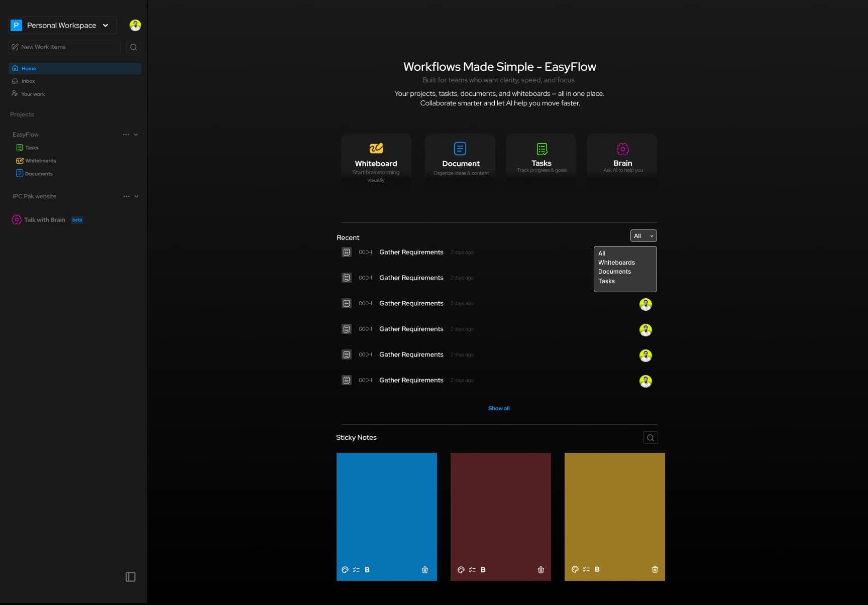Open Documents under EasyFlow project
Viewport: 868px width, 605px height.
(x=34, y=174)
